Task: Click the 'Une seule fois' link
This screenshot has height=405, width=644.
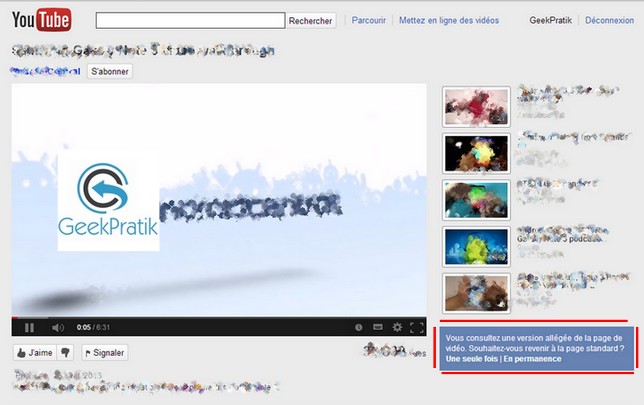Action: click(x=472, y=359)
